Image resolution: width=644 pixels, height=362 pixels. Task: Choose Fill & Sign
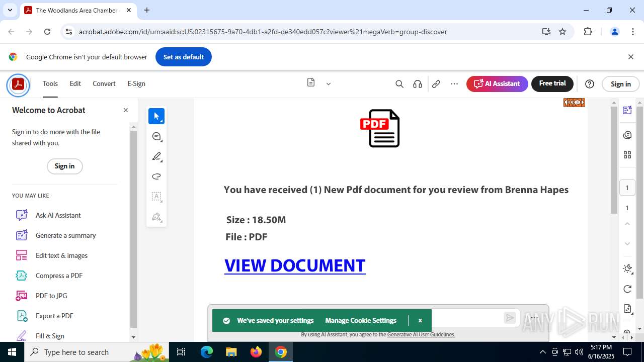coord(50,335)
